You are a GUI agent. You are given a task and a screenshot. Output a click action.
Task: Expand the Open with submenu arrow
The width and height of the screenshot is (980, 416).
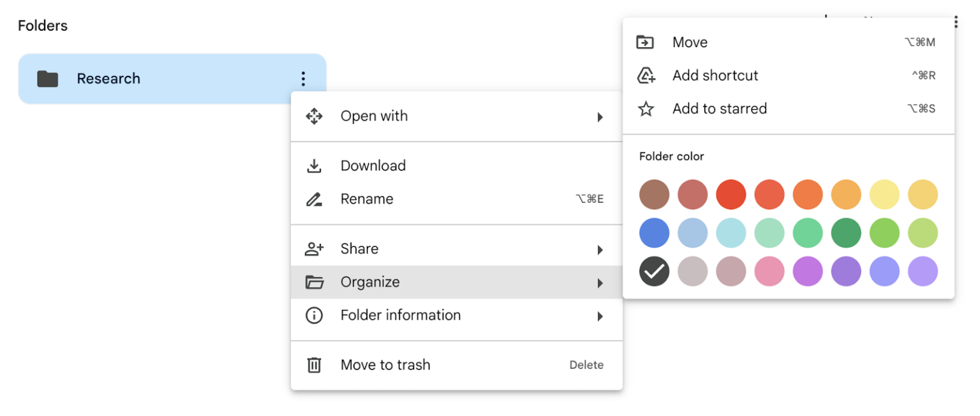[x=600, y=117]
